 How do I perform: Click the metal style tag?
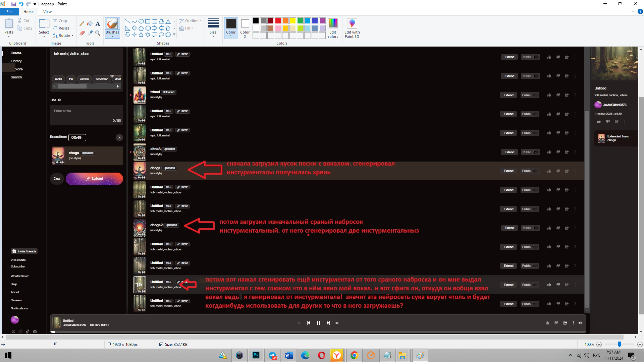point(59,79)
